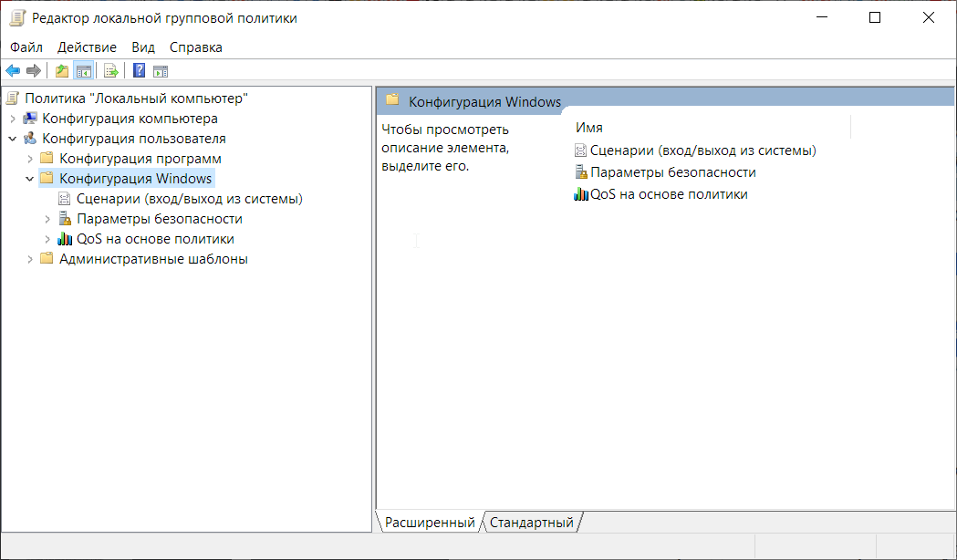Click Параметры безопасности icon in the right list
Screen dimensions: 957x560
click(581, 172)
